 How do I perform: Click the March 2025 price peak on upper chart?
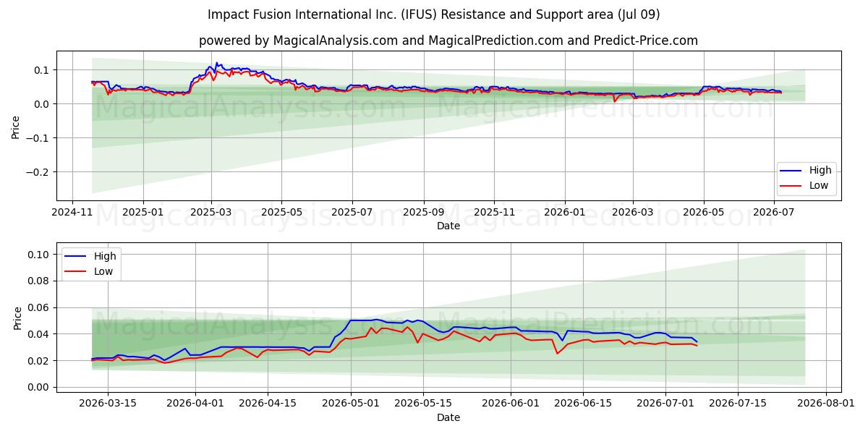(217, 64)
